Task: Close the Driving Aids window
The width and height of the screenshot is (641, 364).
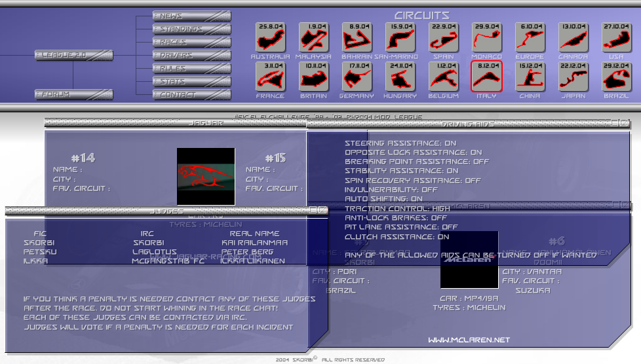Action: [x=624, y=122]
